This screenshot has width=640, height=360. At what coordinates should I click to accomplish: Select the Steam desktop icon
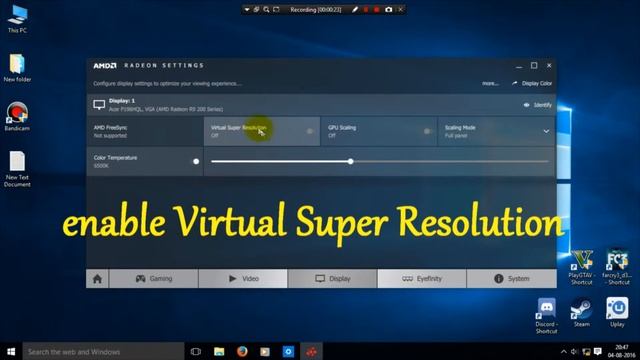click(582, 312)
